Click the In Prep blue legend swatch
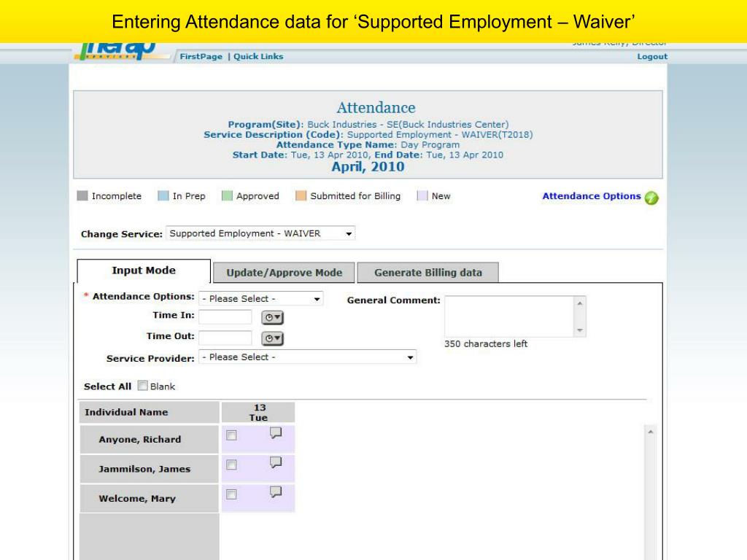747x560 pixels. (163, 195)
